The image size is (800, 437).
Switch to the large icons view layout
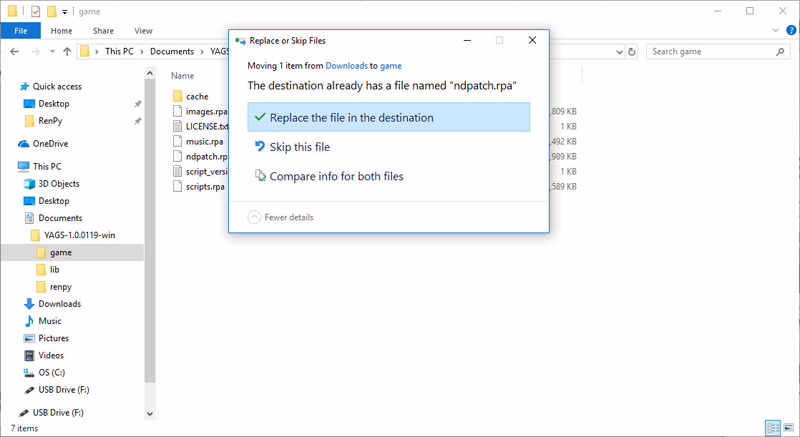click(x=787, y=428)
